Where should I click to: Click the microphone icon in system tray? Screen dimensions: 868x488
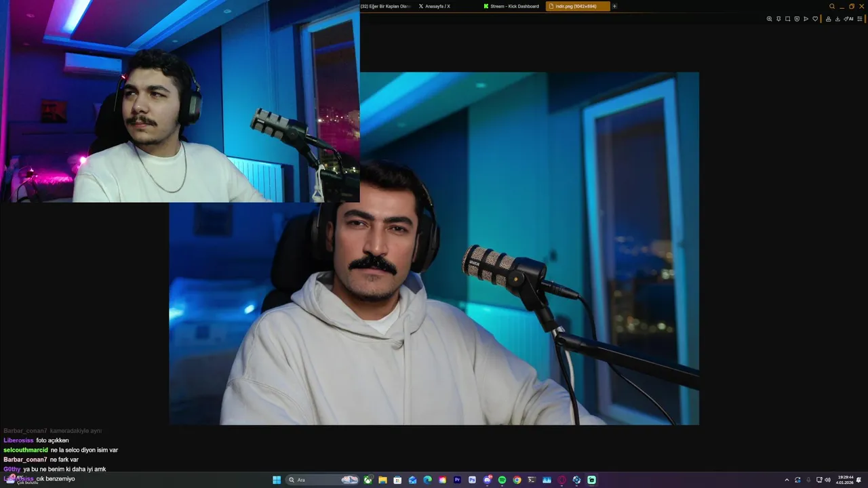tap(808, 480)
